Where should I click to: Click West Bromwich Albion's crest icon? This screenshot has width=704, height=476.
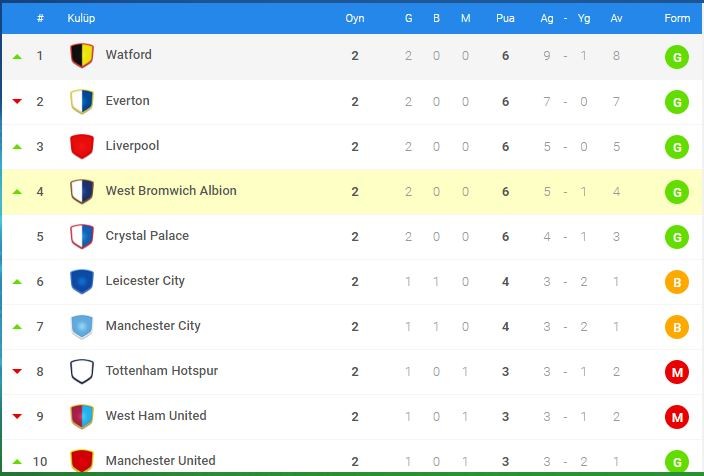tap(82, 192)
